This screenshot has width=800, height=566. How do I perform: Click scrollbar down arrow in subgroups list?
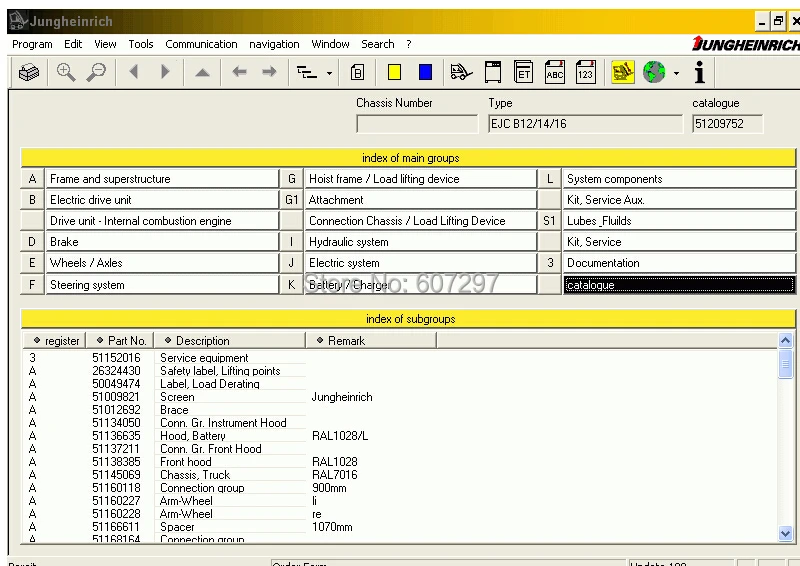click(785, 534)
